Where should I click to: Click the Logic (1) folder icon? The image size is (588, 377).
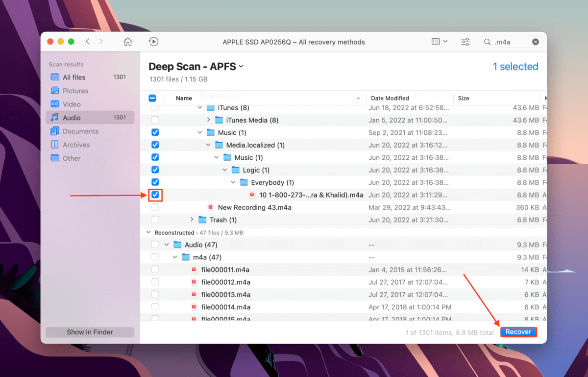click(x=236, y=170)
